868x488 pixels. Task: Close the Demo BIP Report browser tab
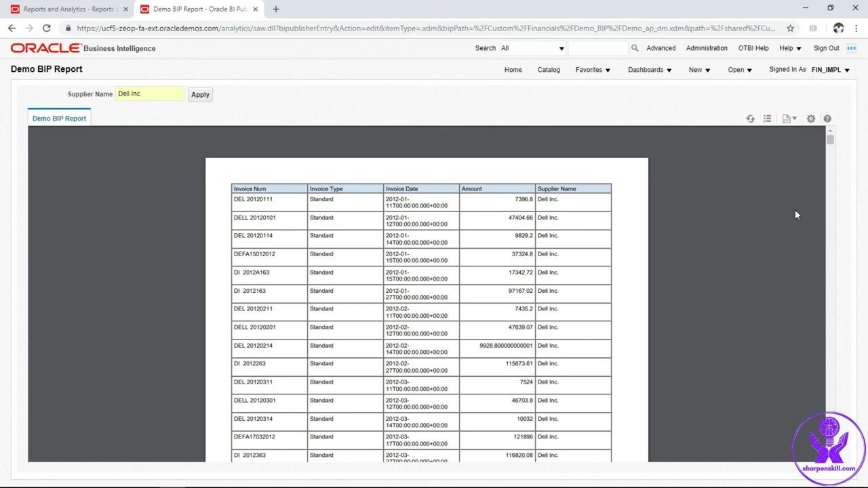click(x=256, y=9)
